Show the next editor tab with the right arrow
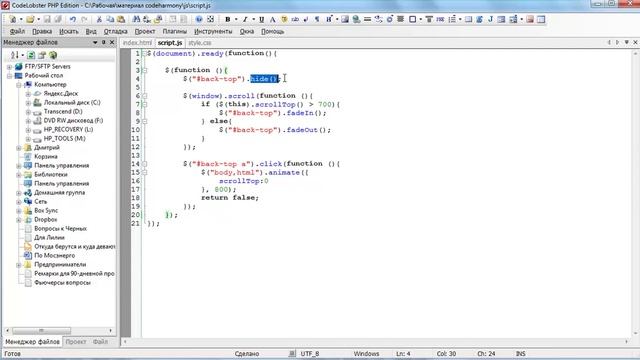The image size is (640, 360). tap(618, 42)
